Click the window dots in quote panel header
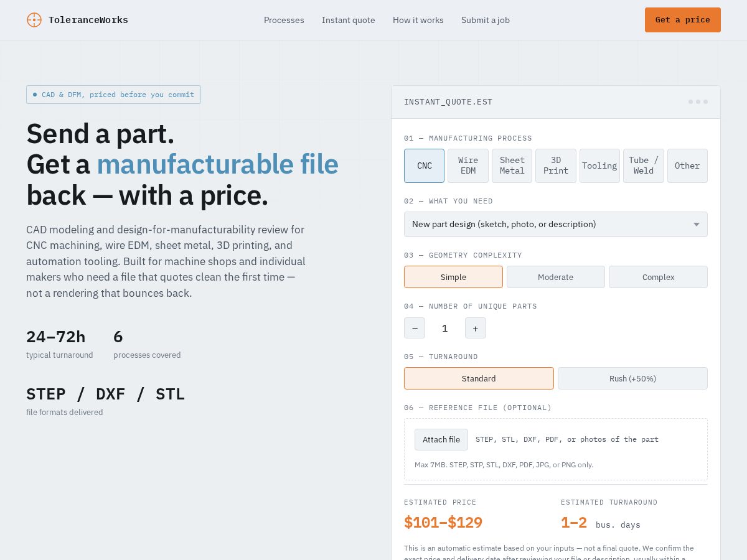 coord(698,101)
